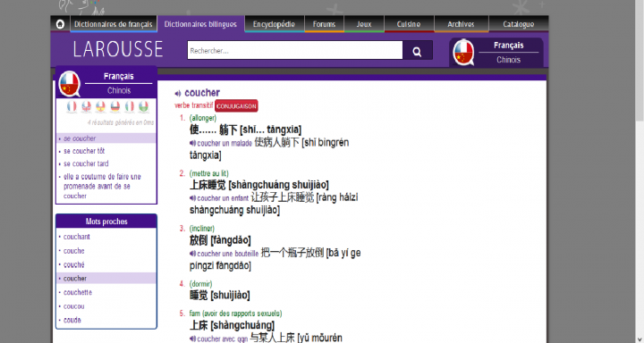Go to the Larousse home icon
The image size is (644, 343).
pyautogui.click(x=61, y=24)
